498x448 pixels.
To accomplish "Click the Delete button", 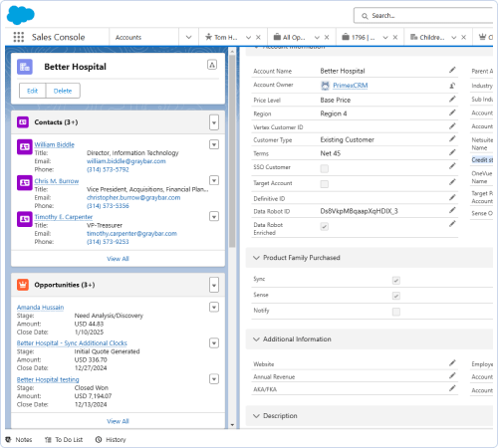I will (63, 91).
